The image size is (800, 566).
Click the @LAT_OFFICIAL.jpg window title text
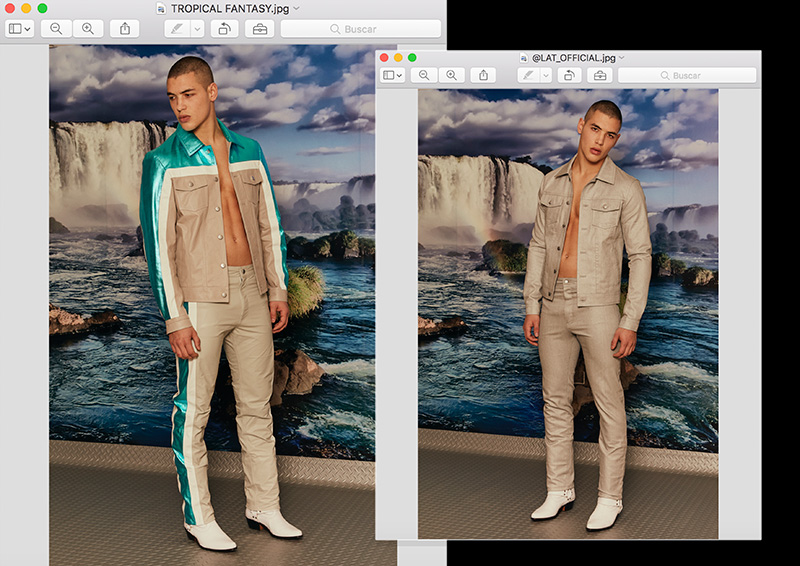point(574,58)
